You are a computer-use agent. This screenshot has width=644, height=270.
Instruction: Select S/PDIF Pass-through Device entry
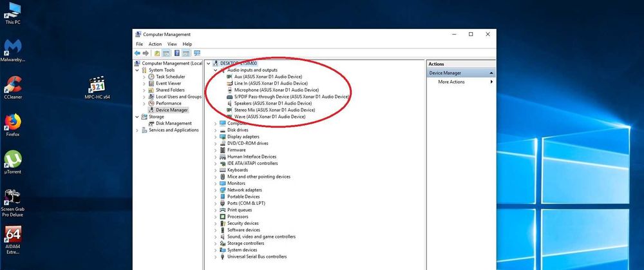[x=291, y=97]
